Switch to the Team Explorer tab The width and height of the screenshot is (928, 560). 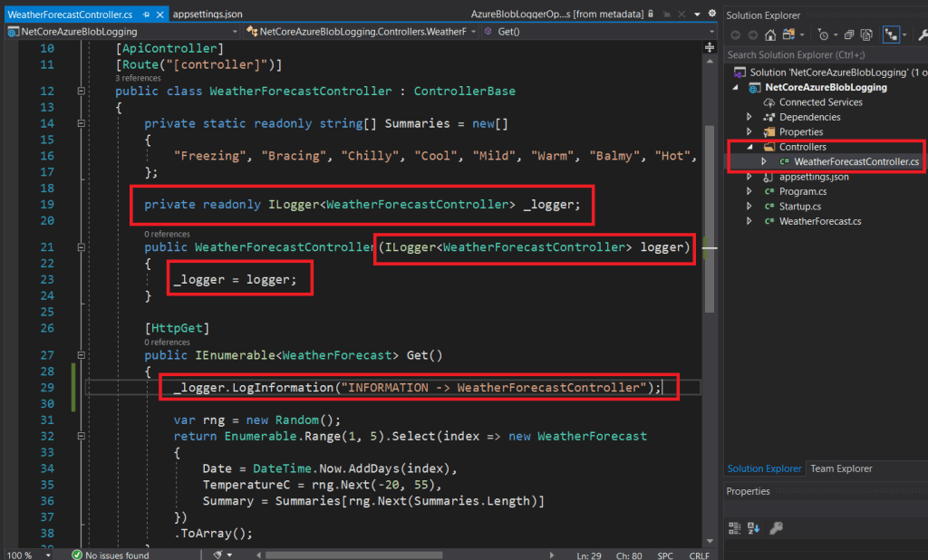[841, 468]
